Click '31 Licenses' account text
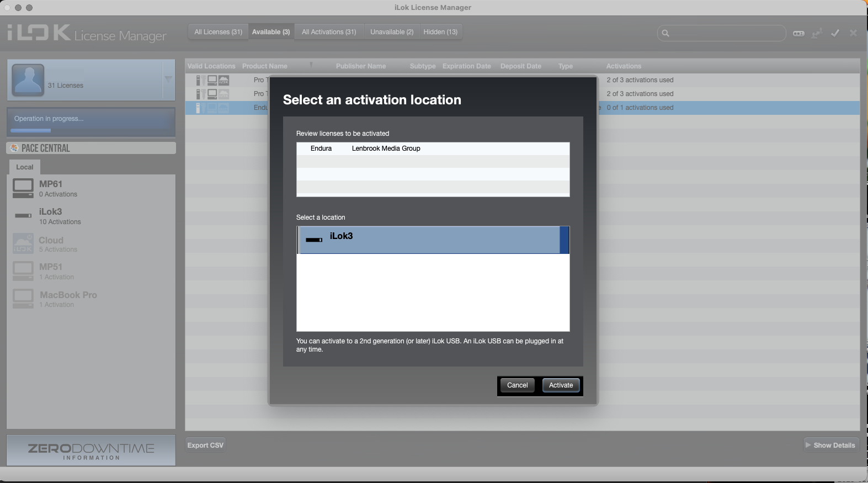 [x=65, y=86]
